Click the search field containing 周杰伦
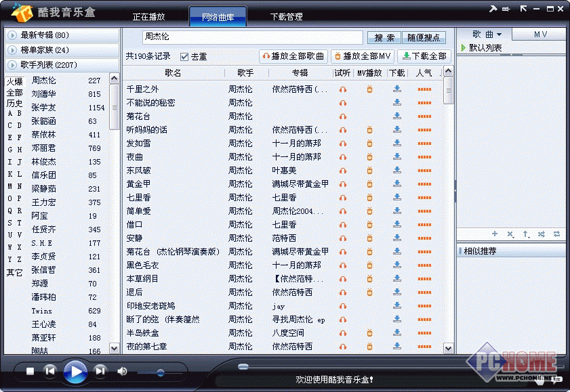Image resolution: width=570 pixels, height=392 pixels. tap(253, 37)
